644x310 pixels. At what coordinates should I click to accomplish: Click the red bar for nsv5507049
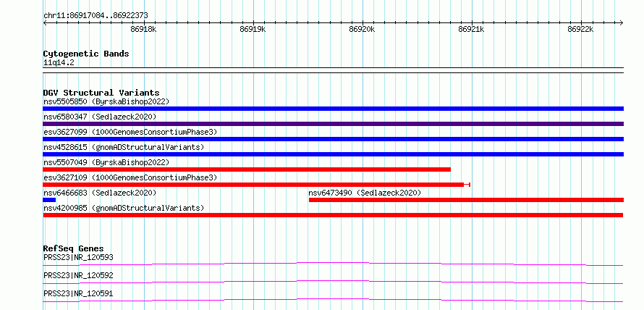pyautogui.click(x=247, y=169)
